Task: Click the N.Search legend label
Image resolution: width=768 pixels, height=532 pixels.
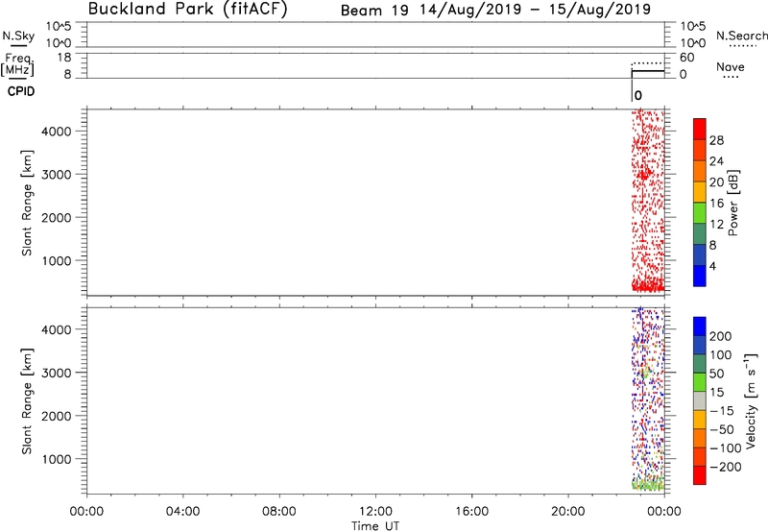Action: (x=742, y=36)
